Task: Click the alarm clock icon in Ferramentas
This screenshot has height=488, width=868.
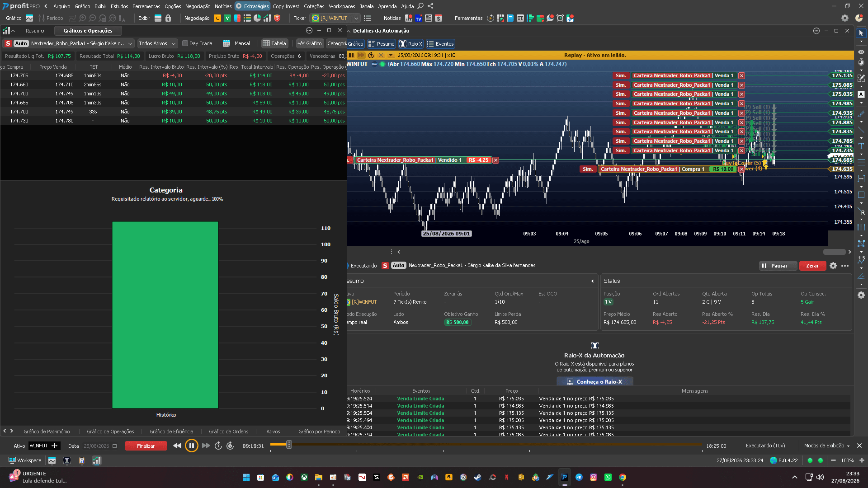Action: [560, 18]
